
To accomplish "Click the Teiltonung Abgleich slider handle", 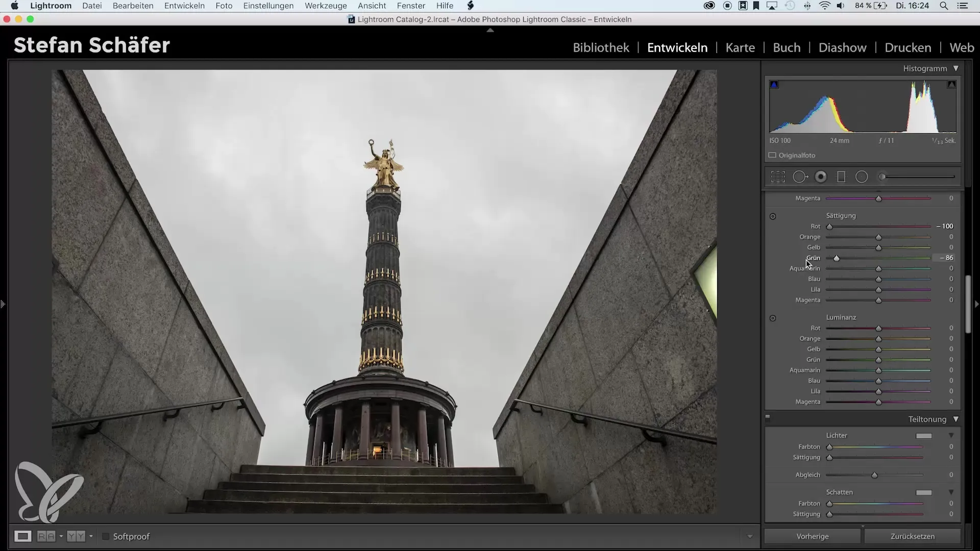I will tap(874, 475).
